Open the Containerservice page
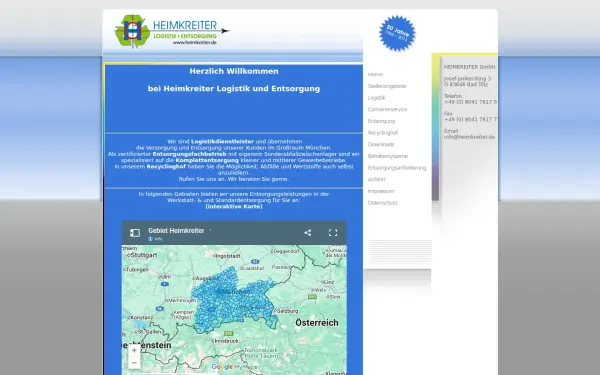 (387, 109)
